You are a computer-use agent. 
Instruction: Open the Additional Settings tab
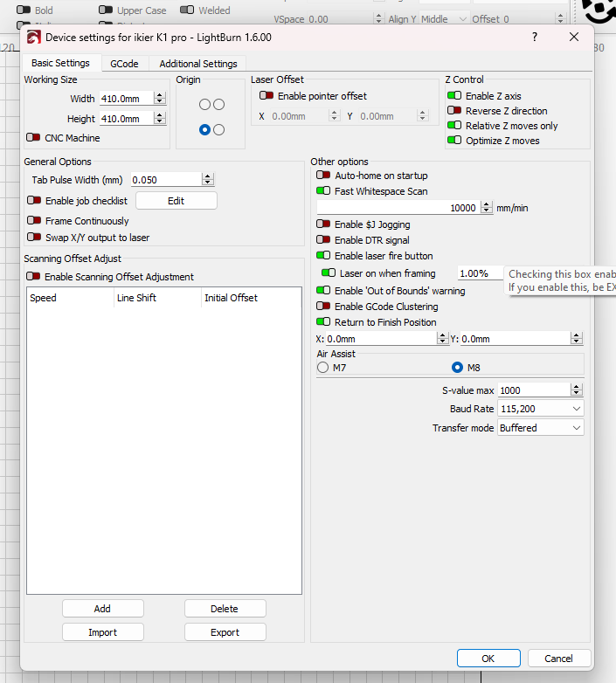pos(198,64)
